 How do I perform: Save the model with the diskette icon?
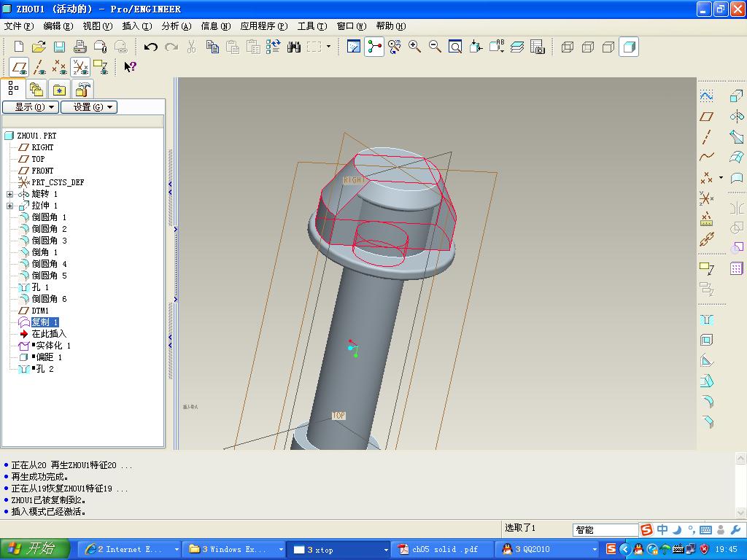click(x=59, y=47)
